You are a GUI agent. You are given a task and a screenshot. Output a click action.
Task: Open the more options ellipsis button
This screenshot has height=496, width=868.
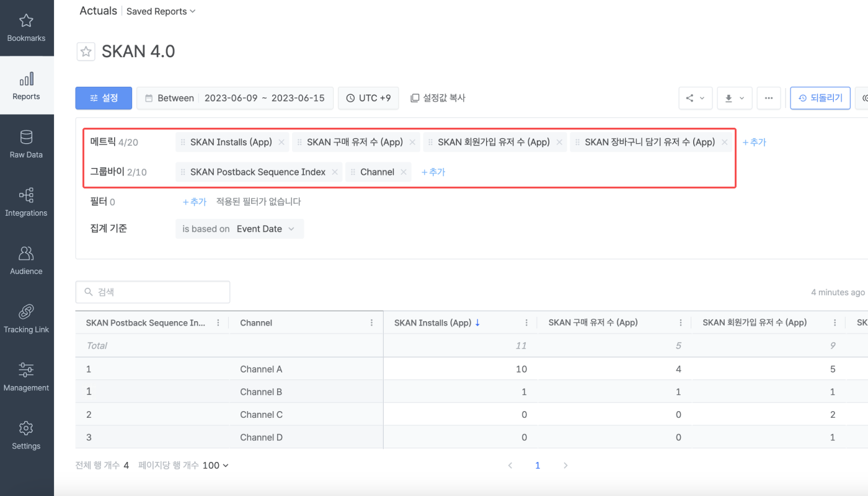pyautogui.click(x=769, y=98)
